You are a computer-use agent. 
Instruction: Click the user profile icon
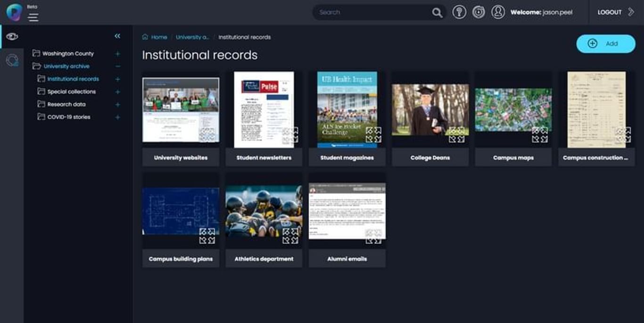point(498,12)
